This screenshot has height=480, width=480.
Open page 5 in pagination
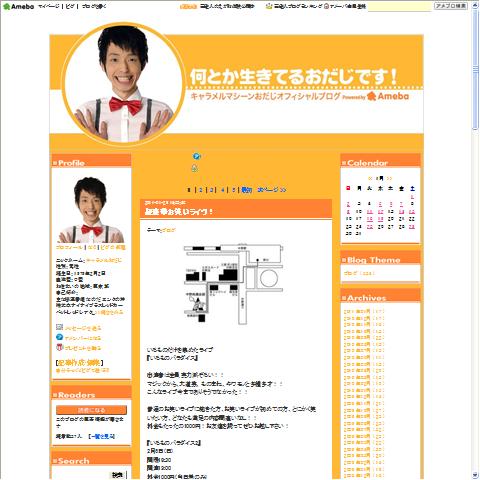pos(234,190)
